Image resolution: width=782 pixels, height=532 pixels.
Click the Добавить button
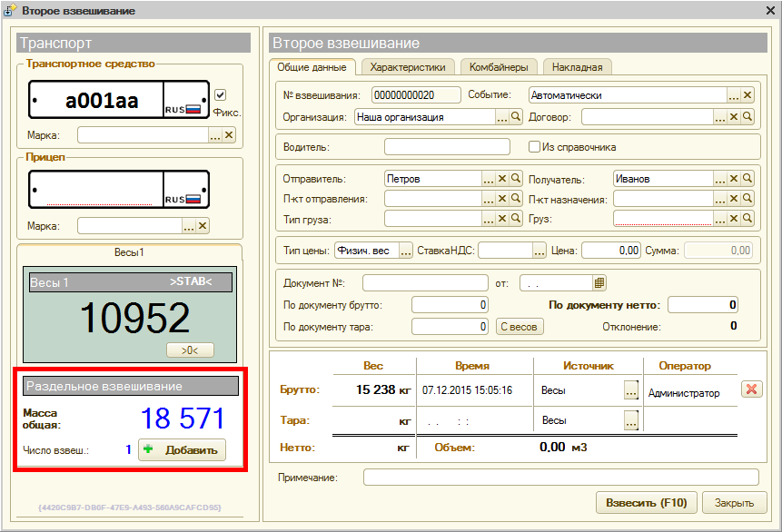click(182, 450)
